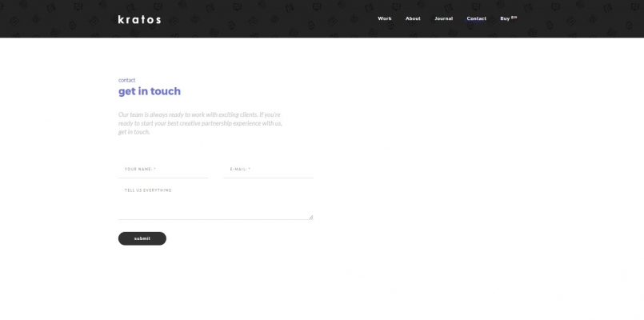The height and width of the screenshot is (320, 644).
Task: Click the grey italic 'get in touch.' line
Action: coord(134,132)
